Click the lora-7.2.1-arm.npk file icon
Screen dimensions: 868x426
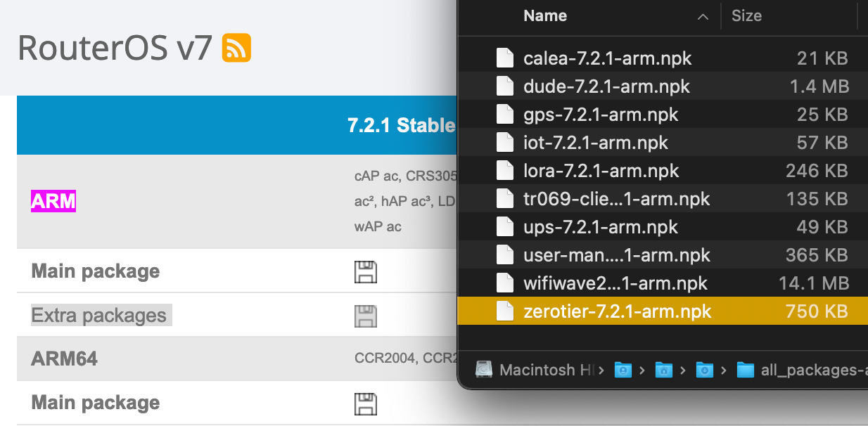coord(504,171)
